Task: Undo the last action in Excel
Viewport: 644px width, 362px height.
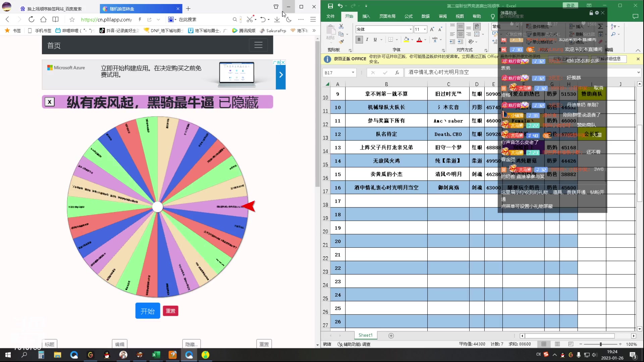Action: pyautogui.click(x=340, y=6)
